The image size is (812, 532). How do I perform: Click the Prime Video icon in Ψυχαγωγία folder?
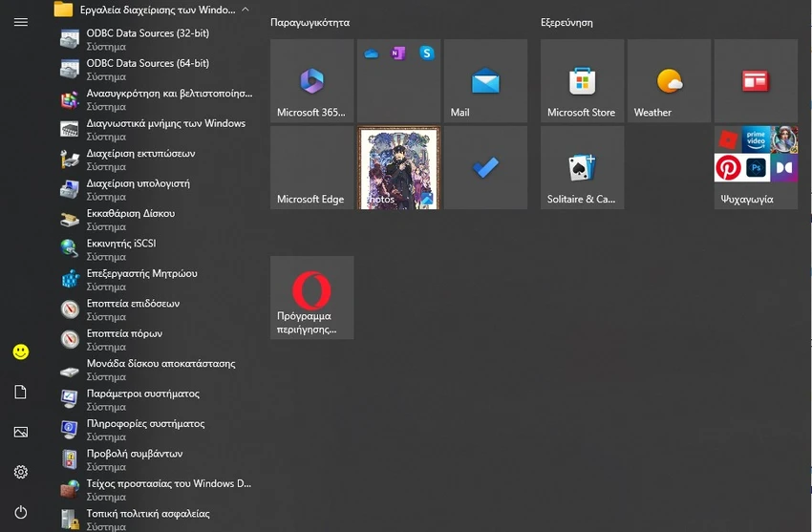click(x=756, y=139)
